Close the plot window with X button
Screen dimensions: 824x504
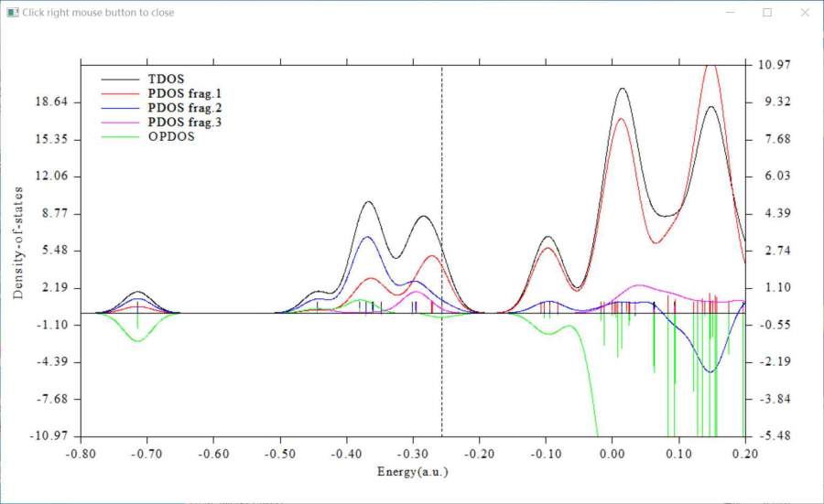804,13
